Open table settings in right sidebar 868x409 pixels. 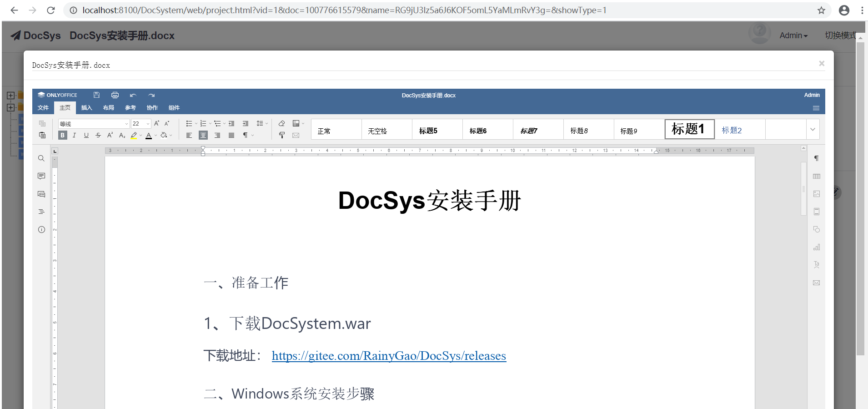817,176
